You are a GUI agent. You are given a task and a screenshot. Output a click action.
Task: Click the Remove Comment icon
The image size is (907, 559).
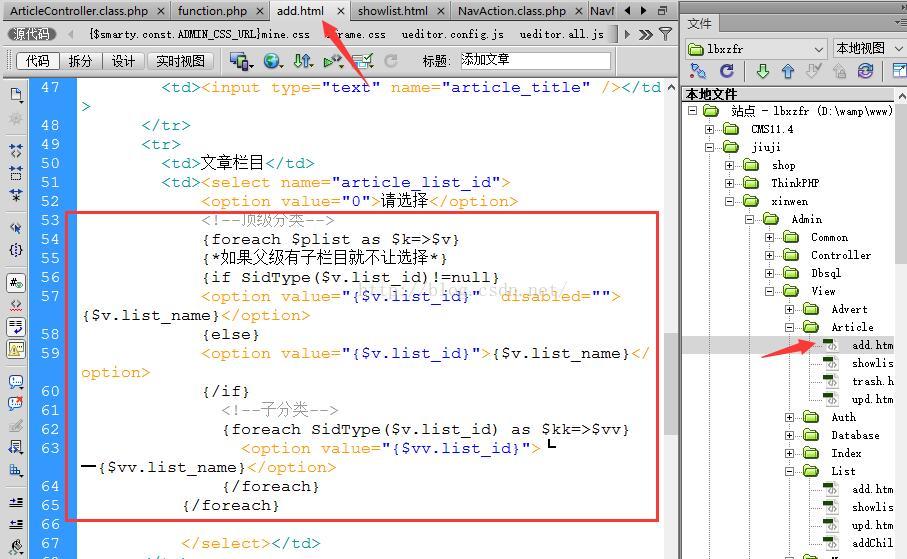[16, 403]
